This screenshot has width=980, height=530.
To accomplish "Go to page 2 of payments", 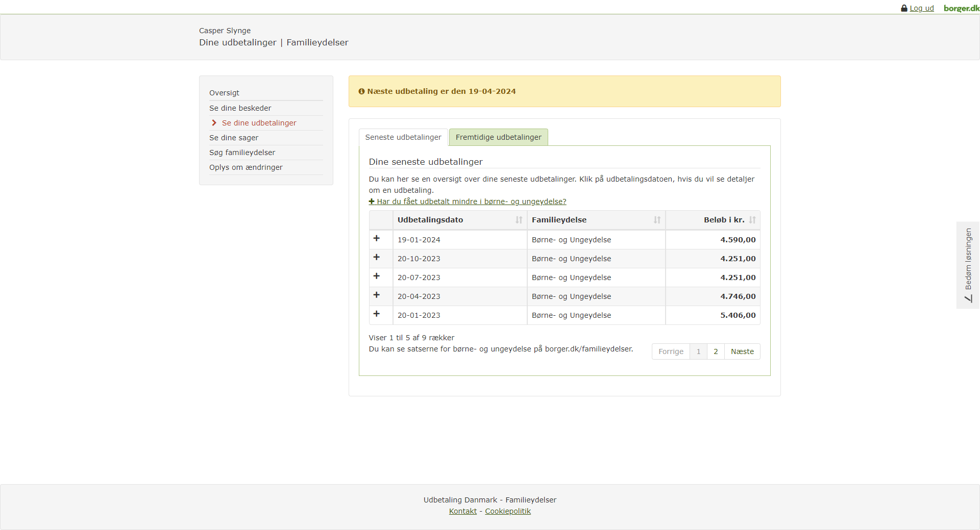I will pos(716,351).
